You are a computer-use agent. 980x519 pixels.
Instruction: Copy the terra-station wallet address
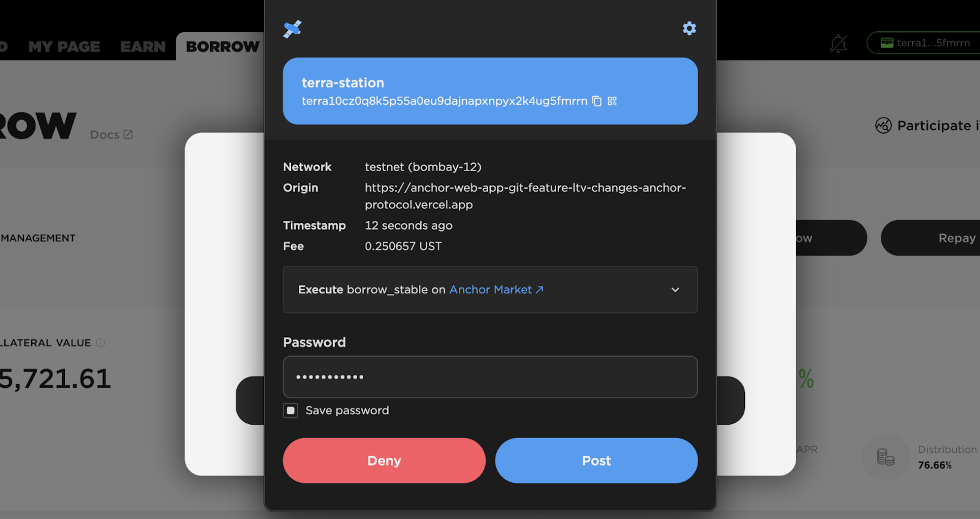click(x=597, y=101)
